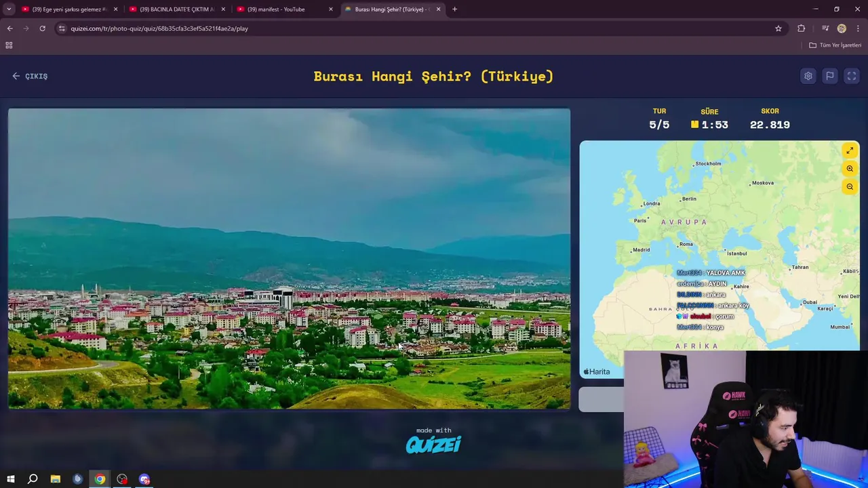
Task: Close the Ege yeni şarkısı tab
Action: pyautogui.click(x=115, y=9)
